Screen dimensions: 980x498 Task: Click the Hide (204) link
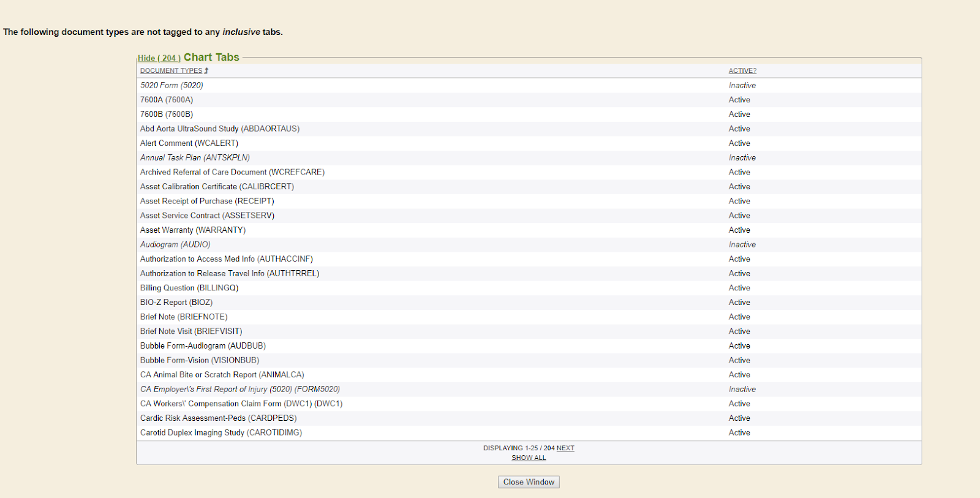pos(159,58)
